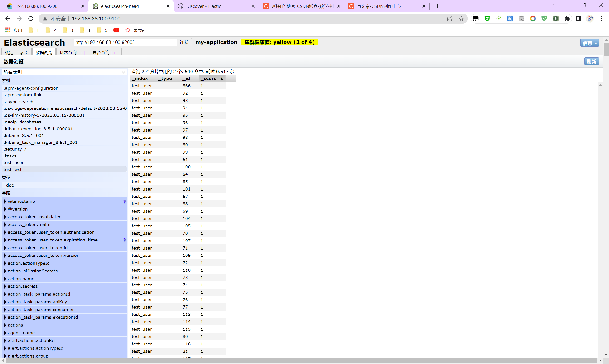Open the Tampermonkey extension icon
Viewport: 609px width, 364px height.
pos(487,19)
